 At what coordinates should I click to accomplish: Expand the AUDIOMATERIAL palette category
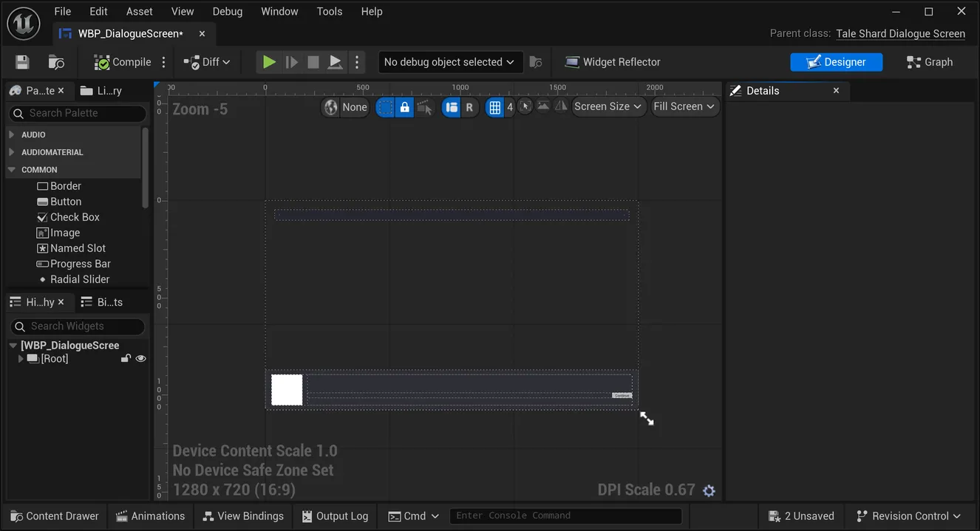click(11, 152)
